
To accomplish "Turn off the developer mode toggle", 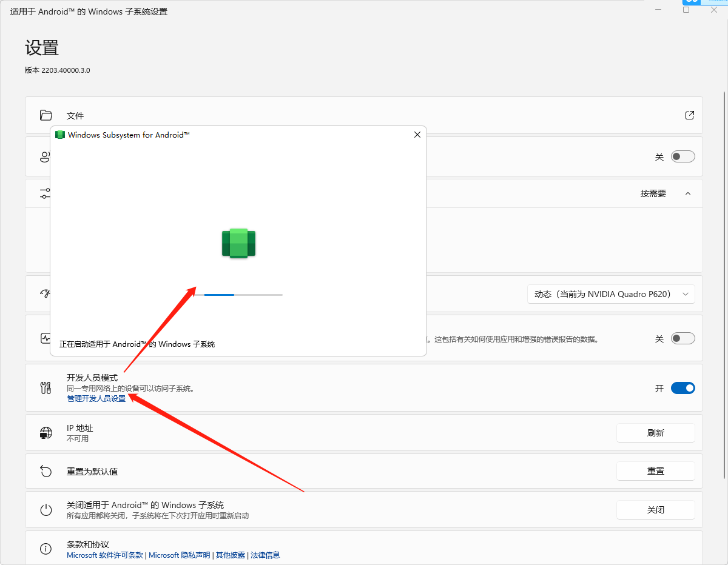I will click(x=682, y=388).
